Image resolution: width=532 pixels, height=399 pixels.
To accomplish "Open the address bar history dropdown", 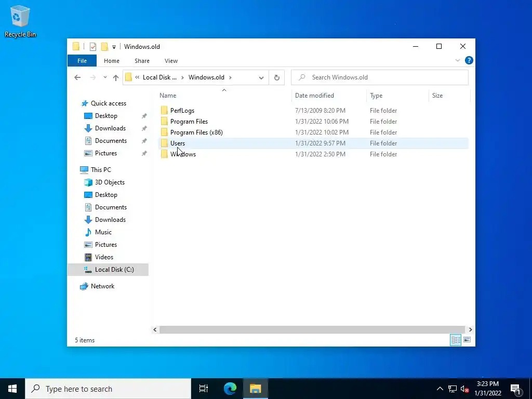I will [261, 78].
